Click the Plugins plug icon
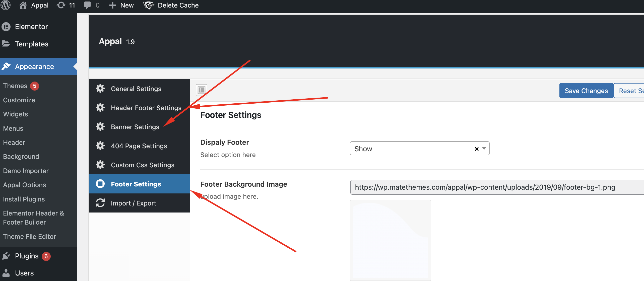This screenshot has width=644, height=281. coord(6,256)
